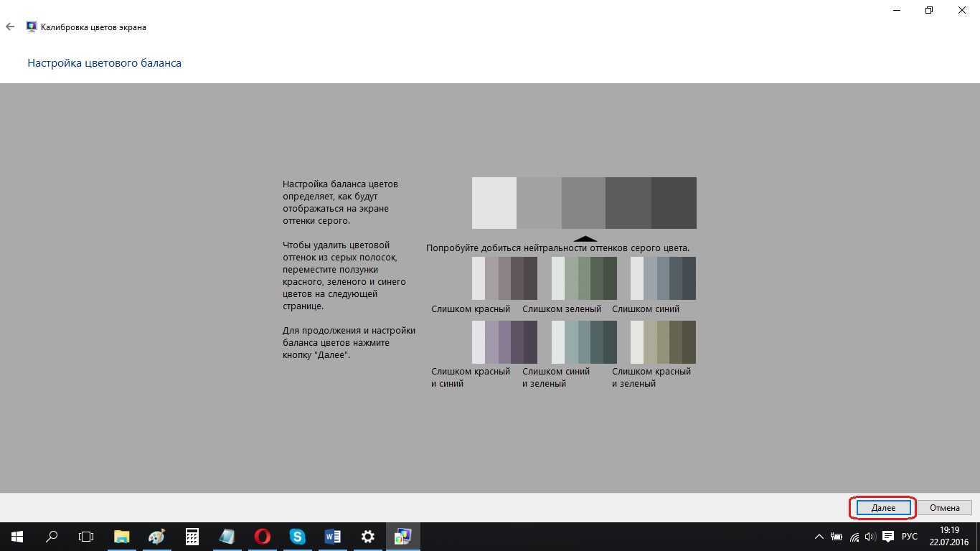Open taskbar search magnifier
Viewport: 980px width, 551px height.
52,537
